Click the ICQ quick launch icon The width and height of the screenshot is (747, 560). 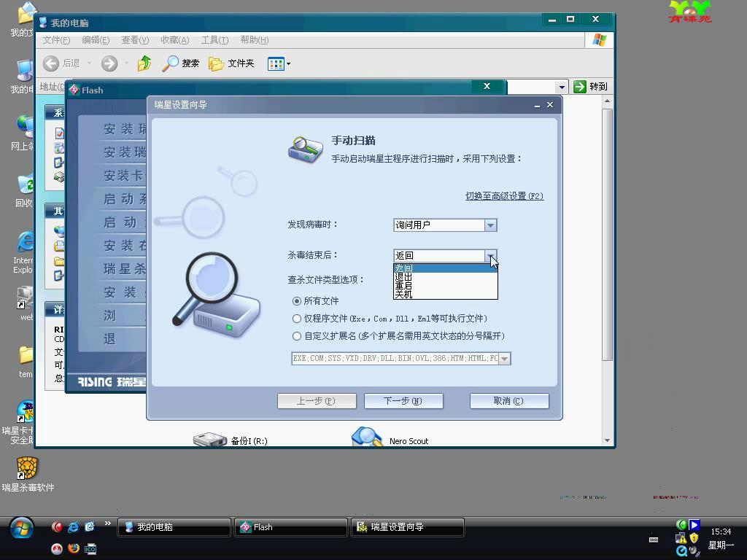click(90, 549)
